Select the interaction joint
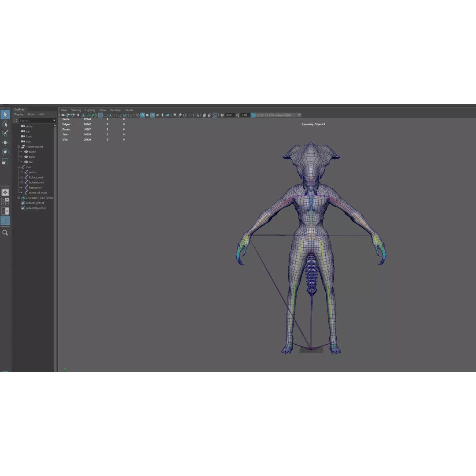Image resolution: width=476 pixels, height=476 pixels. (33, 188)
